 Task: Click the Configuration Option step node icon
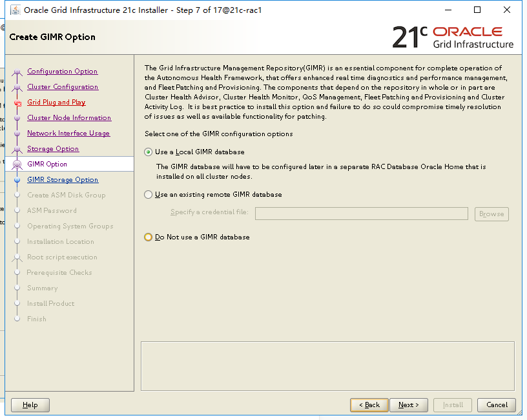coord(17,72)
